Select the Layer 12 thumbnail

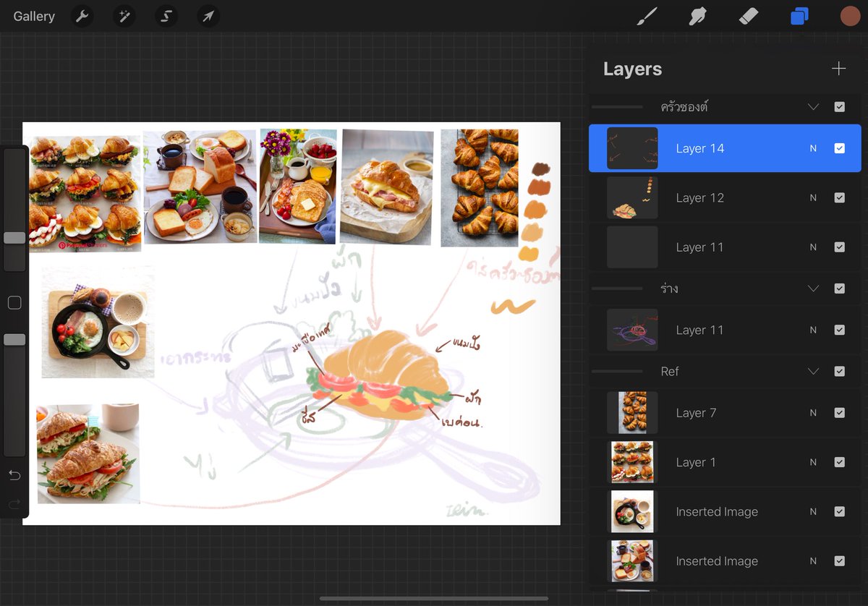tap(632, 197)
